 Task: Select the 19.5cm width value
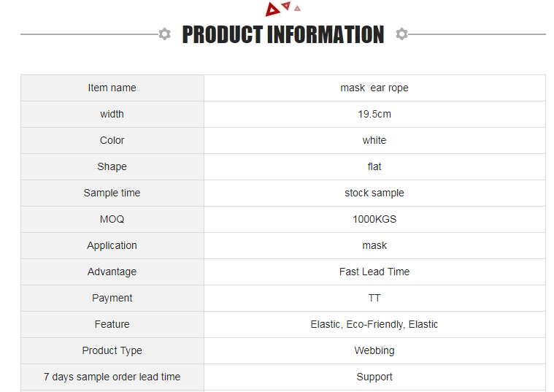coord(374,114)
